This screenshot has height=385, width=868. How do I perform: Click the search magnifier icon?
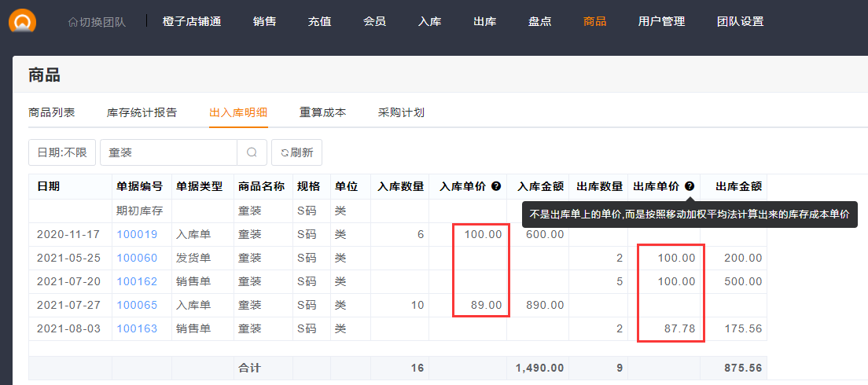pos(252,152)
